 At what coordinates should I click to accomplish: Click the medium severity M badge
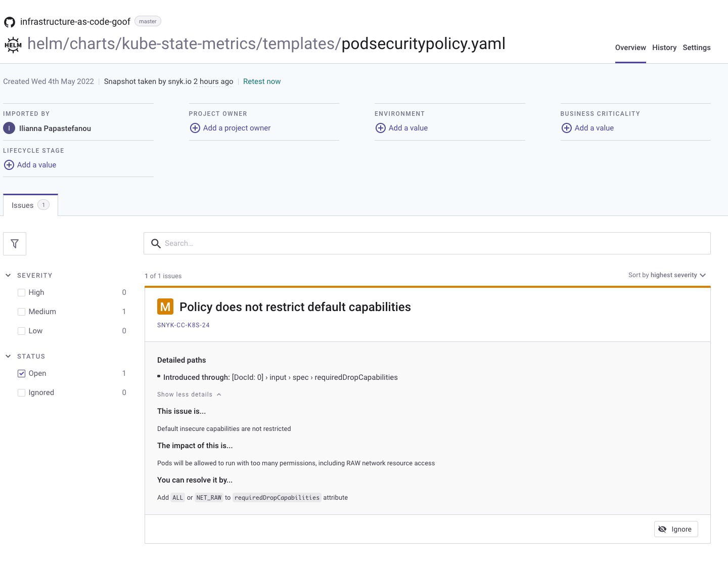tap(165, 307)
